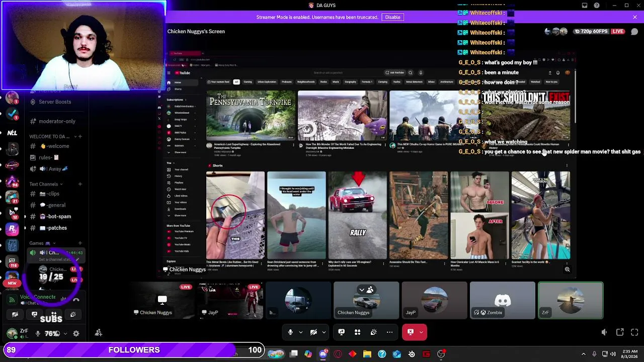
Task: Open server icon with 94 badge
Action: (12, 181)
